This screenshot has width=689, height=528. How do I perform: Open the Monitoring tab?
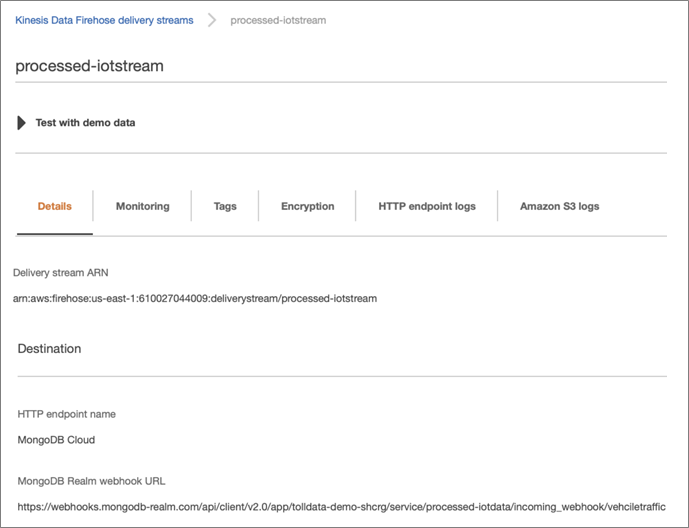(x=142, y=206)
